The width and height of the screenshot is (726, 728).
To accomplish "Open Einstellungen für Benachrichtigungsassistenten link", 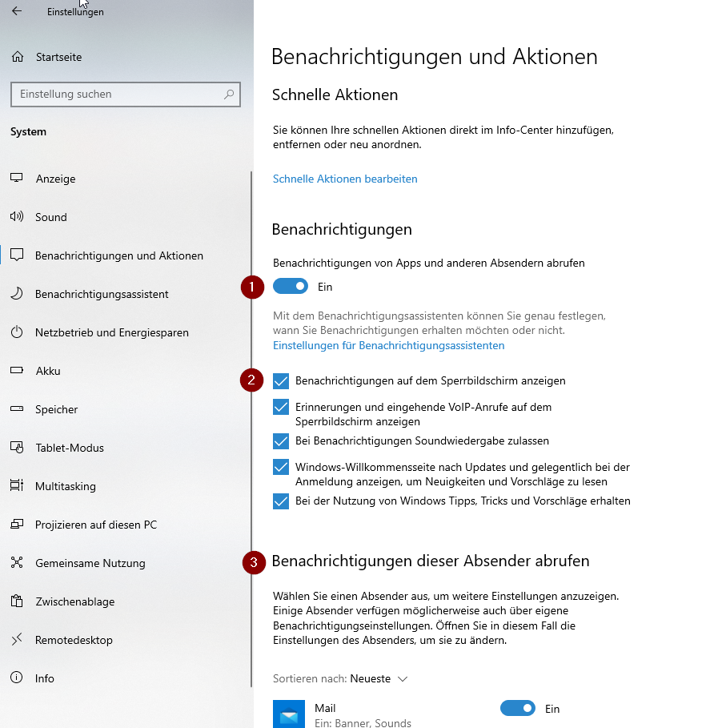I will pyautogui.click(x=388, y=345).
